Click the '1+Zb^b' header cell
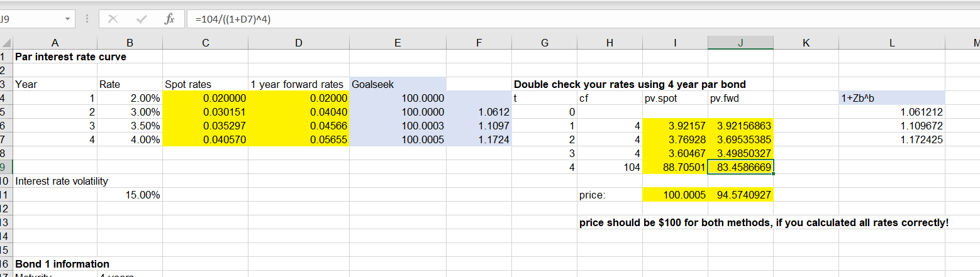The height and width of the screenshot is (277, 980). tap(892, 98)
